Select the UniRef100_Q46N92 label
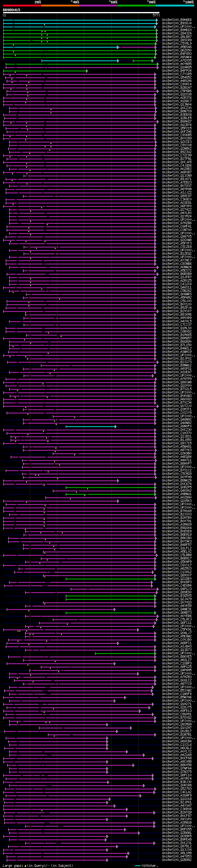The image size is (197, 868). pyautogui.click(x=177, y=419)
